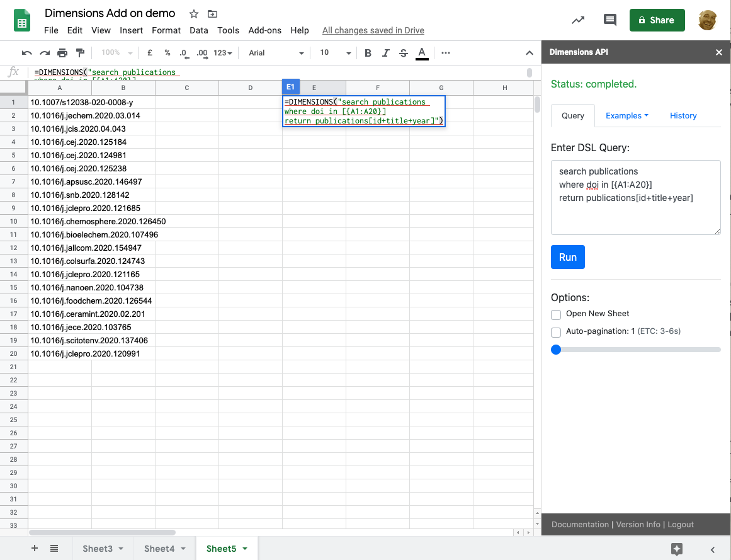Screen dimensions: 731x560
Task: Click the undo arrow in toolbar
Action: point(26,53)
